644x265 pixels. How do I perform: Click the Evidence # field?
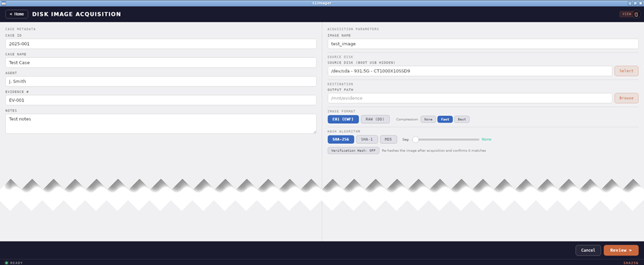click(160, 100)
